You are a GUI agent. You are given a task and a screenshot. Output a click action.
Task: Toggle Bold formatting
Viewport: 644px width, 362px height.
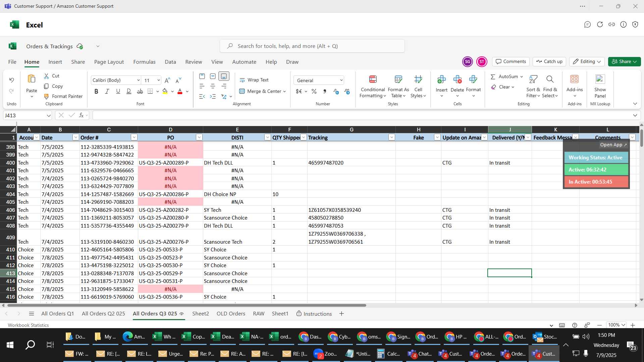coord(96,91)
